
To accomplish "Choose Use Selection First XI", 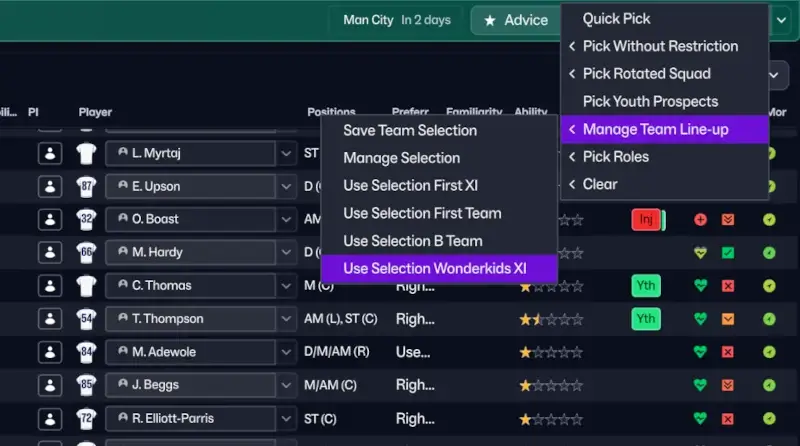I will 439,186.
